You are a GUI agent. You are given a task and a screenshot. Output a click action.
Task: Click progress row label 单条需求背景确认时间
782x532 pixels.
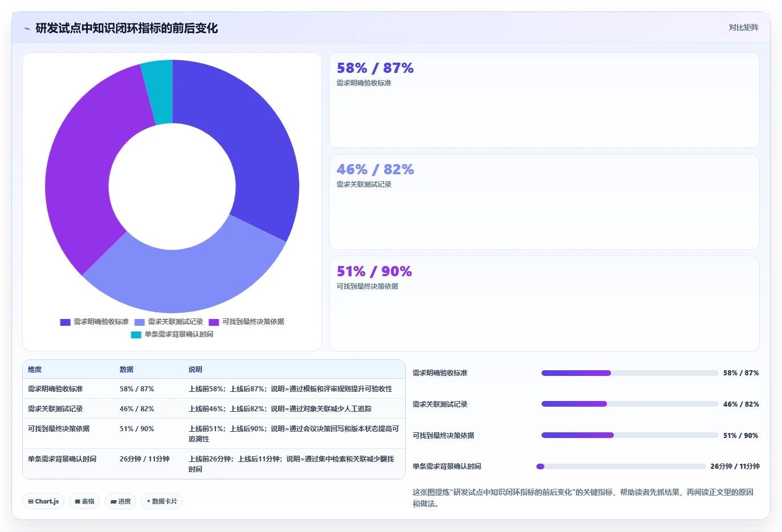pyautogui.click(x=447, y=466)
